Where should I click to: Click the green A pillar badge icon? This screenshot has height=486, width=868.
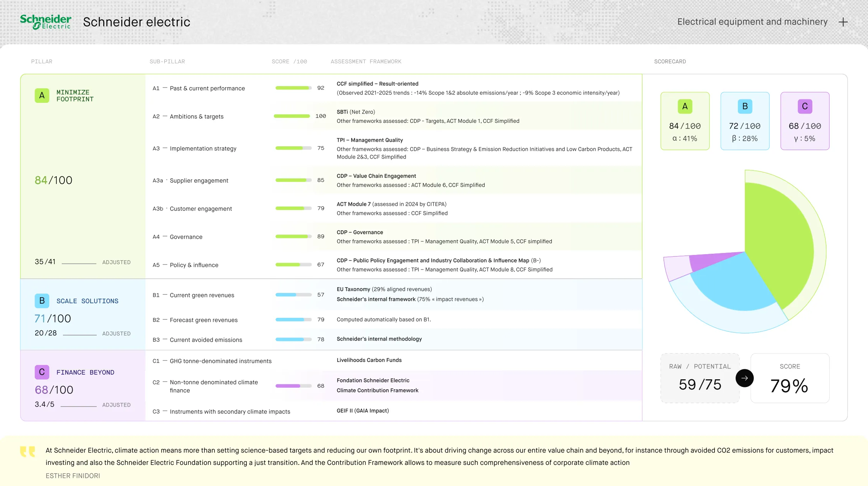coord(42,96)
